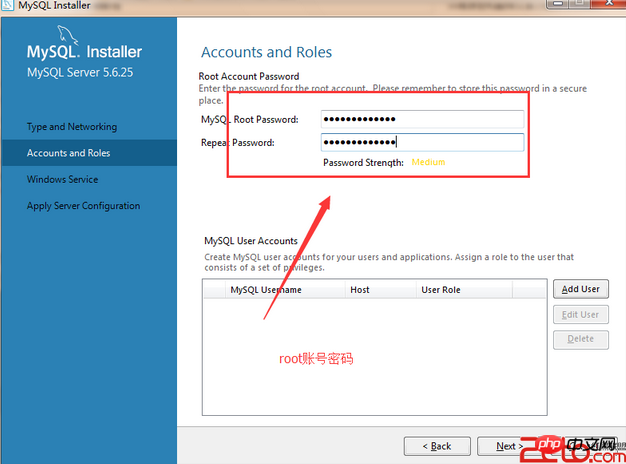Click the Add User button
This screenshot has height=464, width=626.
[x=580, y=289]
